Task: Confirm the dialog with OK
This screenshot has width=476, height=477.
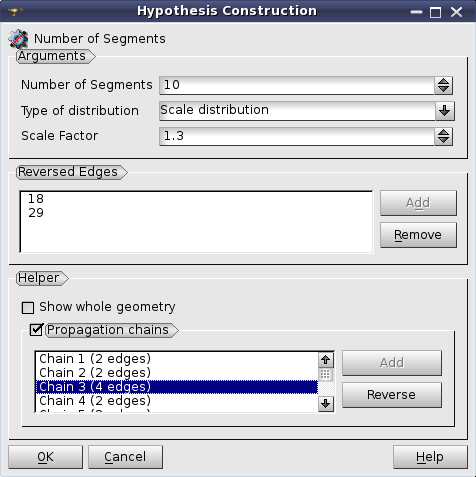Action: [x=45, y=457]
